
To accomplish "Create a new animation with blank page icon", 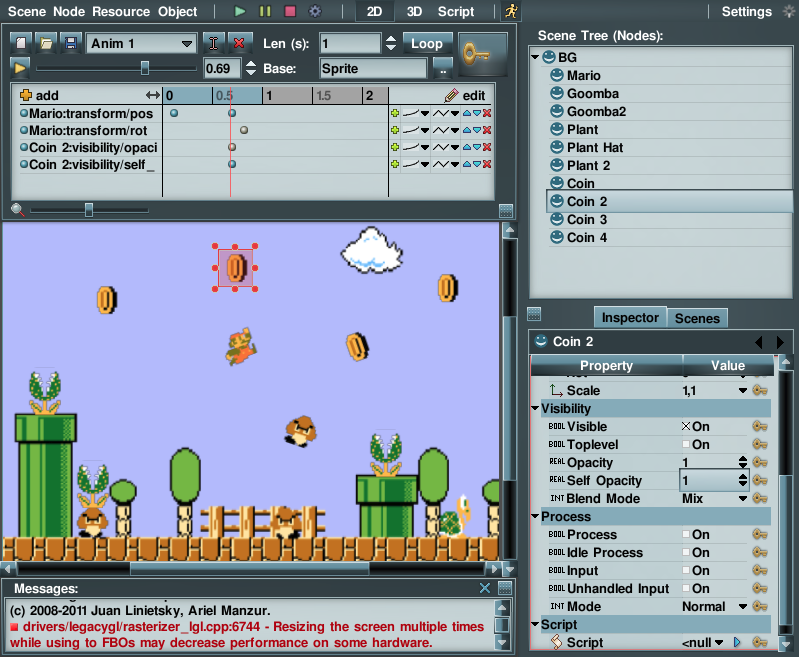I will (21, 43).
